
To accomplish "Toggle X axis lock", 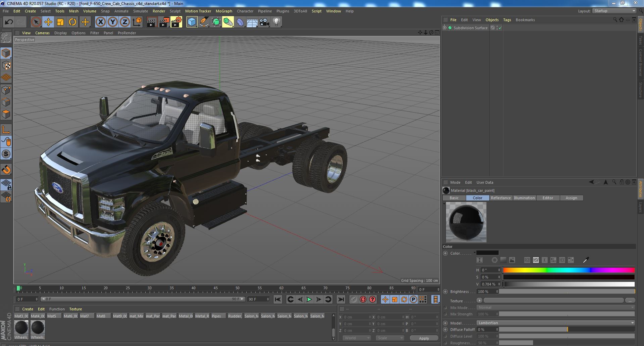I will 100,22.
